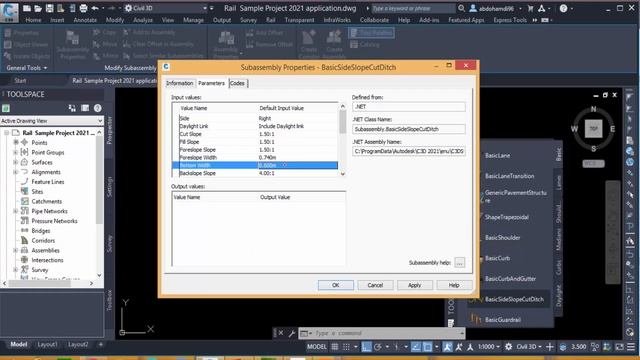Click the Cancel button in dialog
Viewport: 640px width, 360px height.
(x=375, y=285)
